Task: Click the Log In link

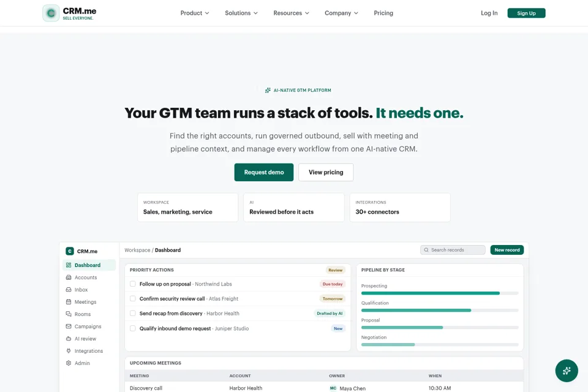Action: (x=489, y=13)
